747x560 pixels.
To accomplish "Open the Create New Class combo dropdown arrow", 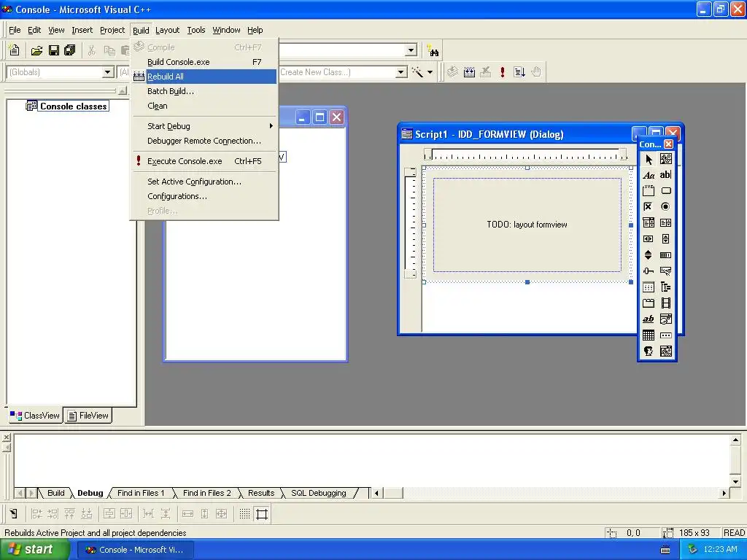I will (402, 72).
